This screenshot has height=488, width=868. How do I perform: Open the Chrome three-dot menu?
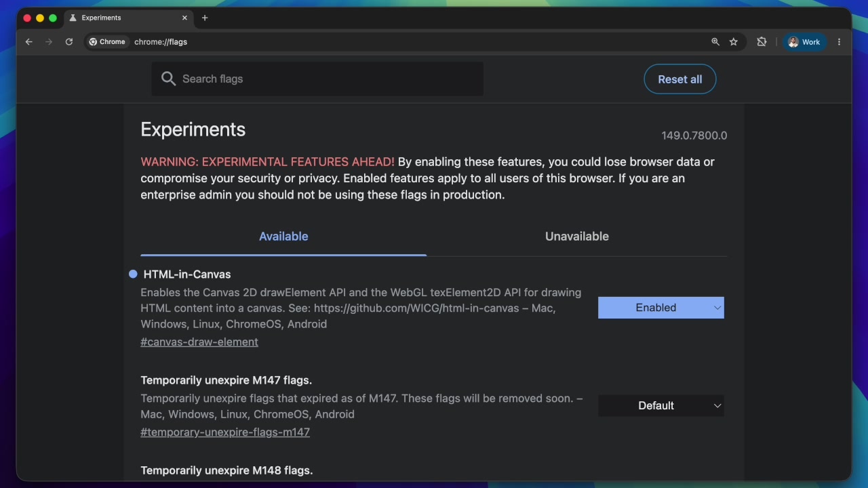click(x=840, y=41)
